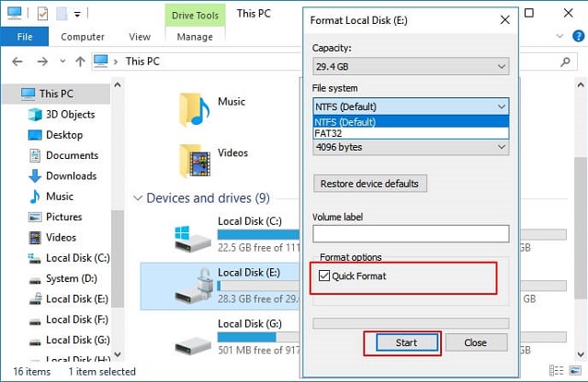The height and width of the screenshot is (382, 588).
Task: Click the Music folder icon
Action: click(194, 109)
